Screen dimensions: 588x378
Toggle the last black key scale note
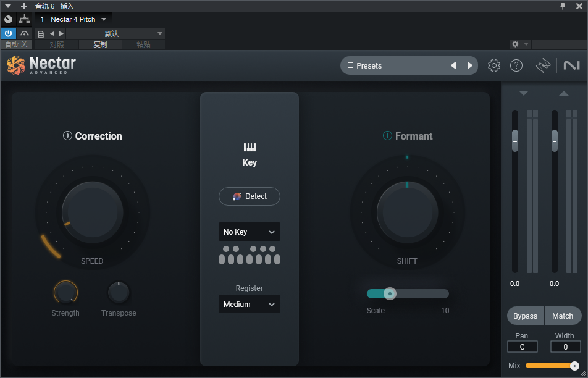click(272, 249)
